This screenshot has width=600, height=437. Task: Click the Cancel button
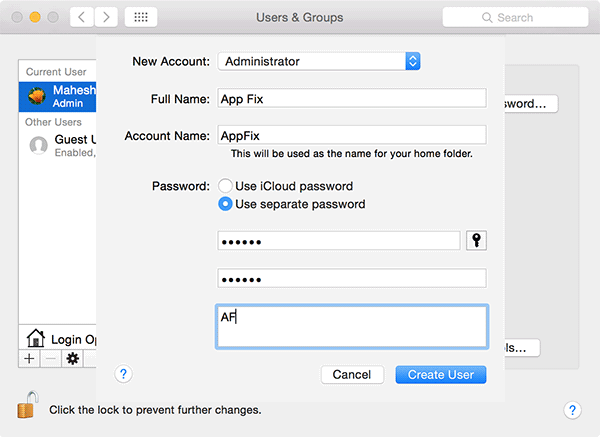click(352, 374)
